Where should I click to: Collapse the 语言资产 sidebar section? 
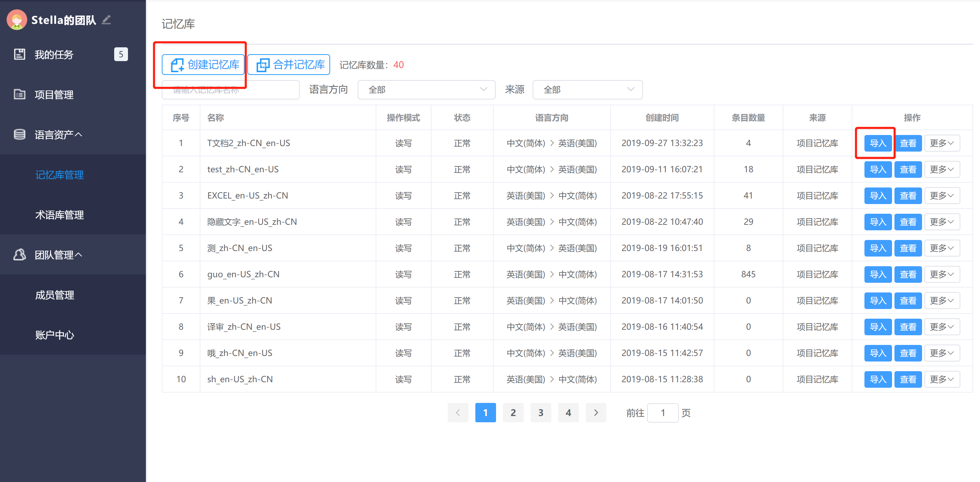click(x=79, y=134)
